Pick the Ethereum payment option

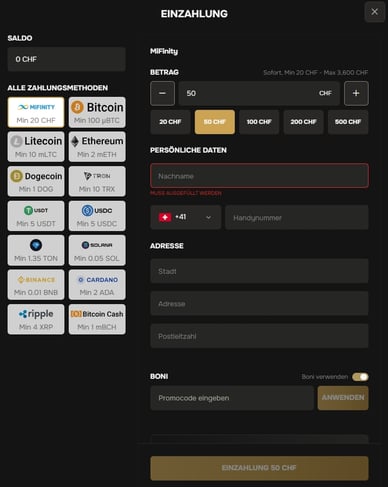pos(97,147)
